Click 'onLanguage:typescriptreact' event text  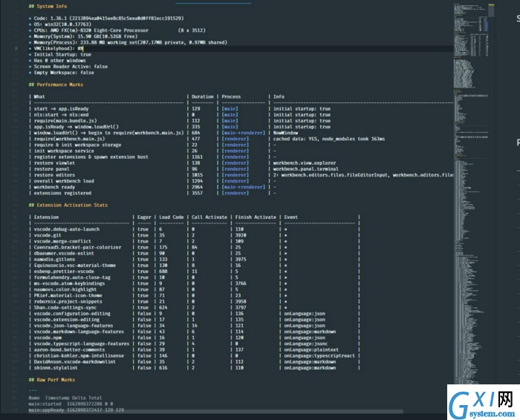[x=319, y=355]
